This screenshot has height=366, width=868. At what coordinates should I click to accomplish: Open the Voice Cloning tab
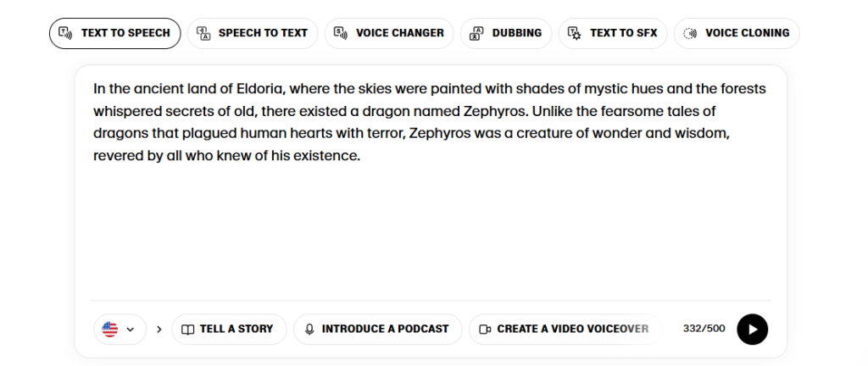tap(737, 33)
